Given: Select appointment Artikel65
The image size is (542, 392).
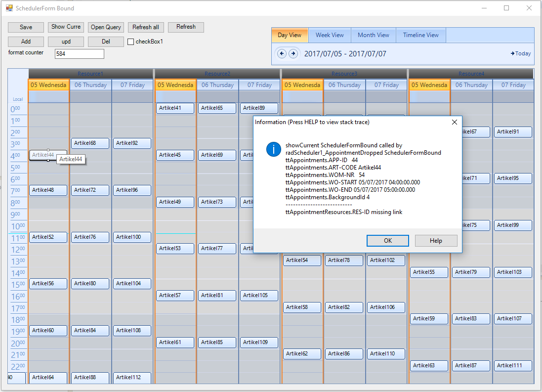Looking at the screenshot, I should 217,108.
